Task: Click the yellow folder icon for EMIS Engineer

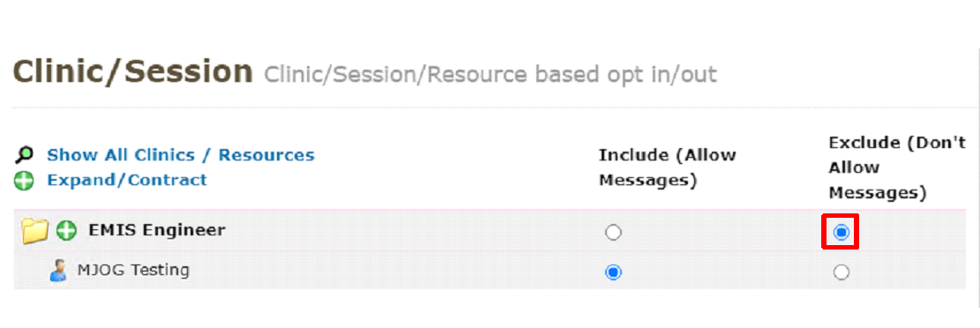Action: pyautogui.click(x=35, y=231)
